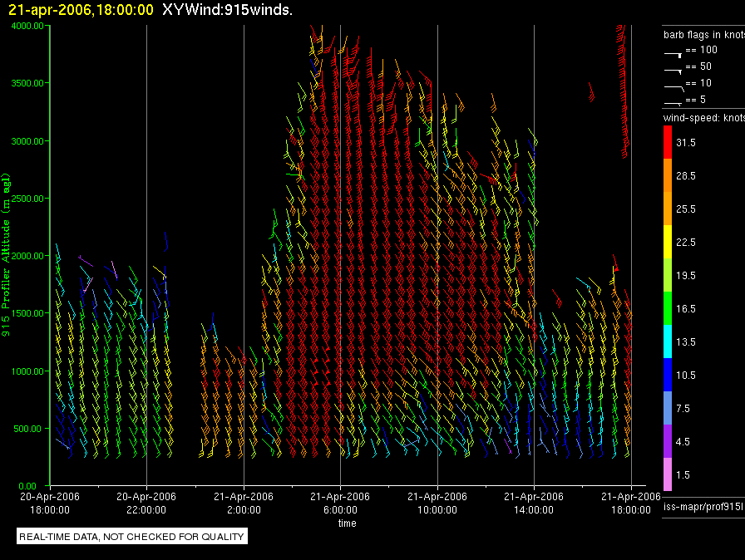Click the 50 knot barb flag icon

[x=673, y=69]
